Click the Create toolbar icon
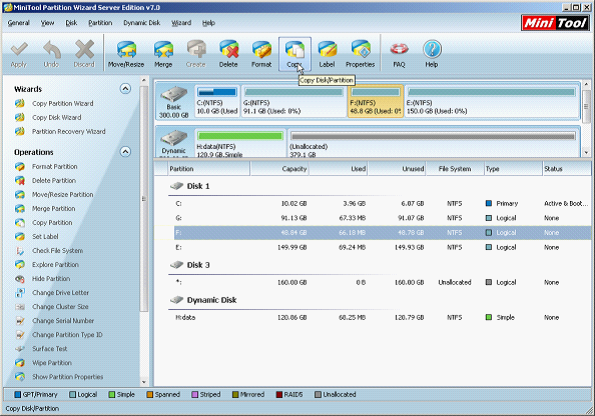 point(196,54)
